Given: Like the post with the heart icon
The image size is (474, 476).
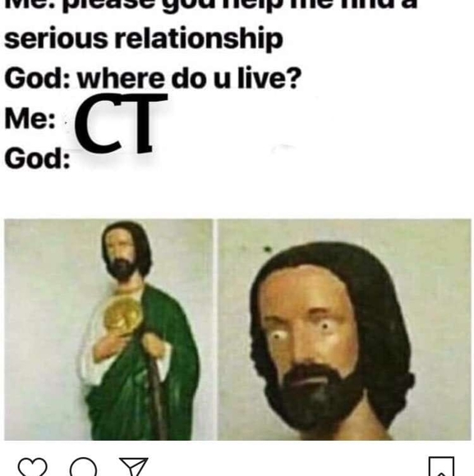Looking at the screenshot, I should click(33, 467).
